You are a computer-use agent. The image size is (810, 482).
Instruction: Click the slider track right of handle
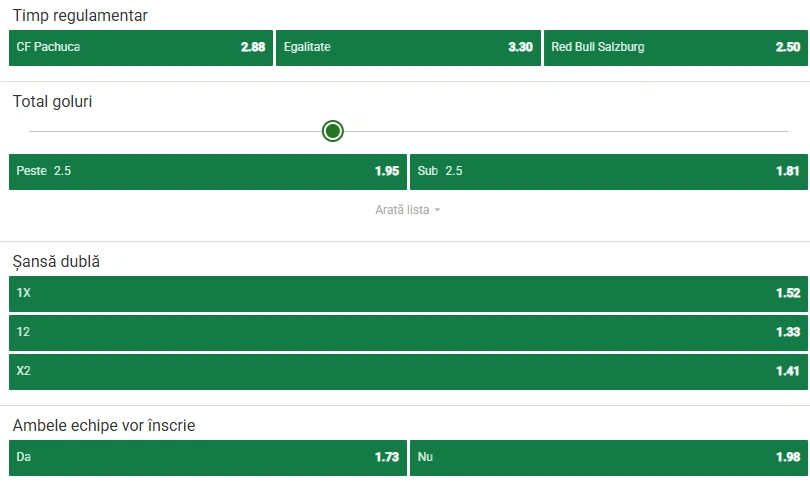(x=566, y=131)
